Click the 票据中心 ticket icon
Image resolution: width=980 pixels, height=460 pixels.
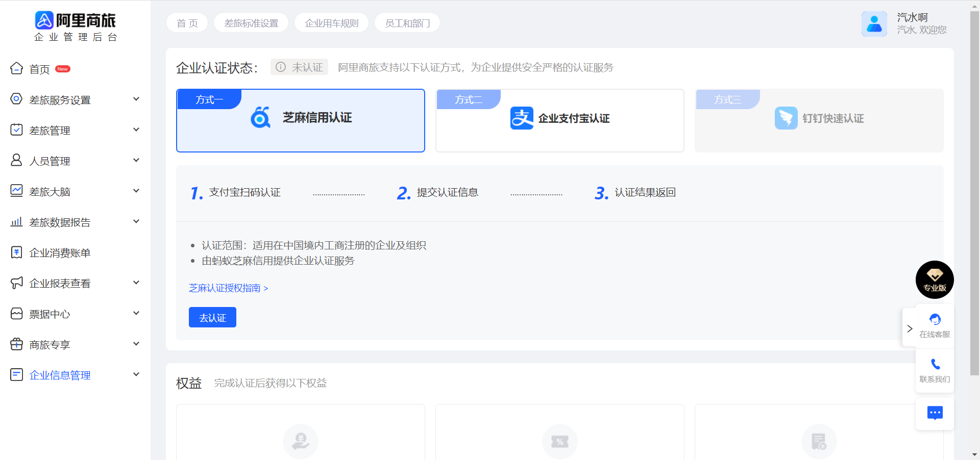pos(16,313)
